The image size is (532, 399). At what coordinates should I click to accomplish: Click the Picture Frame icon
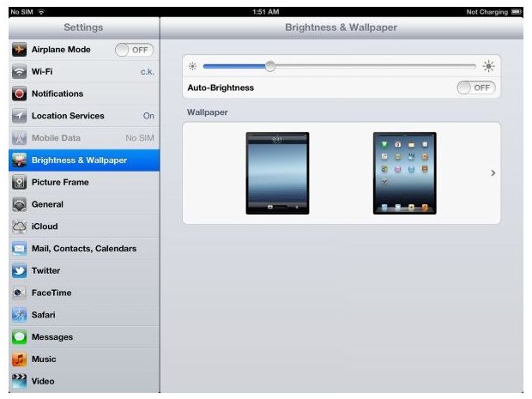20,182
